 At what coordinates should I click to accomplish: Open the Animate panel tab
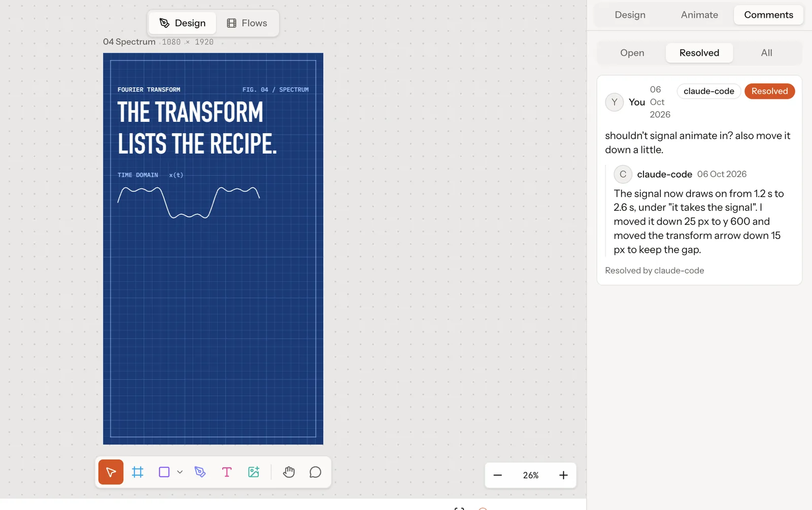(x=699, y=15)
